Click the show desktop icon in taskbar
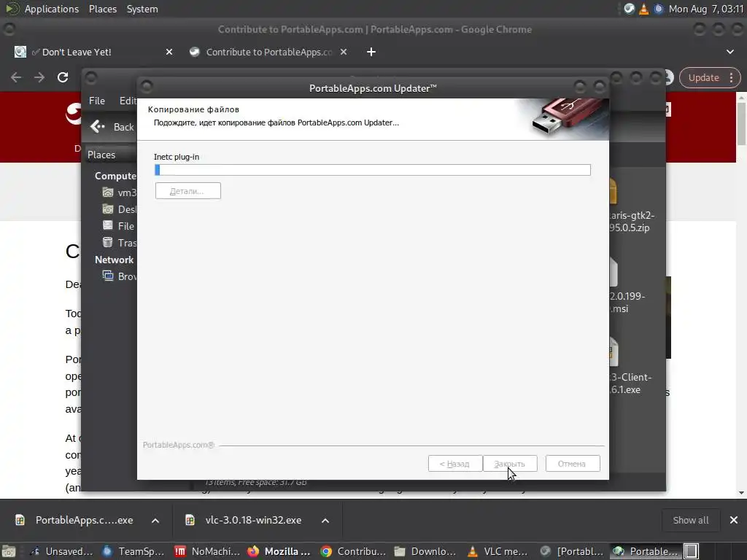This screenshot has height=560, width=747. (9, 551)
